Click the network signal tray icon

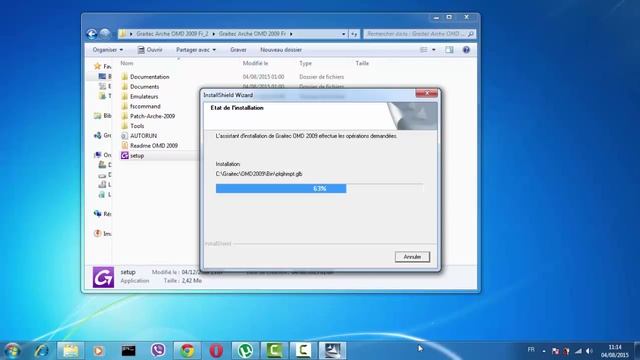(x=578, y=351)
